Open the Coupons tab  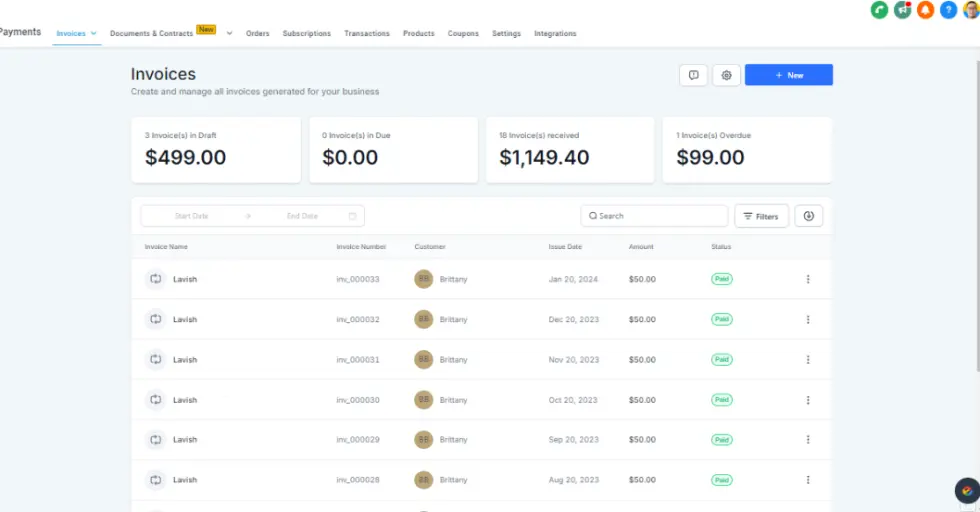(463, 33)
